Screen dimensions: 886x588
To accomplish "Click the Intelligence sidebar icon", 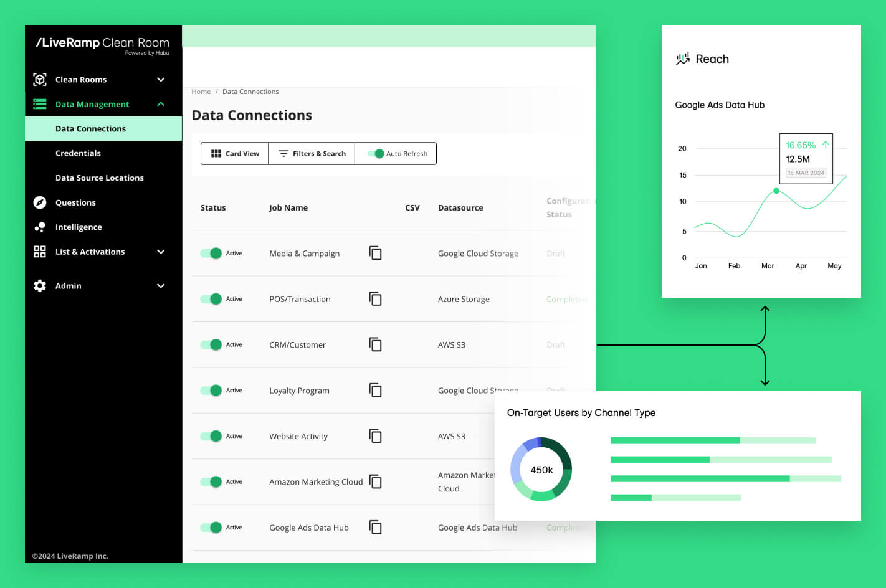I will [x=39, y=227].
